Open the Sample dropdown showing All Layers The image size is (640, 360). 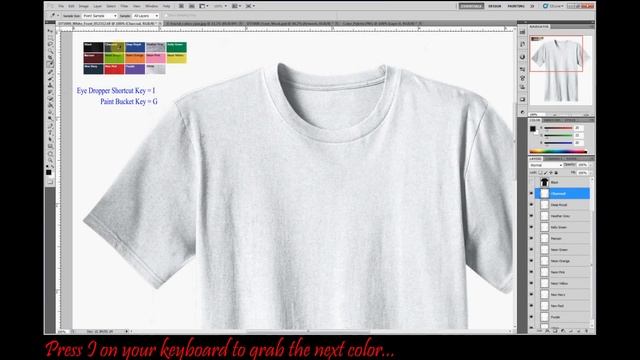point(146,16)
